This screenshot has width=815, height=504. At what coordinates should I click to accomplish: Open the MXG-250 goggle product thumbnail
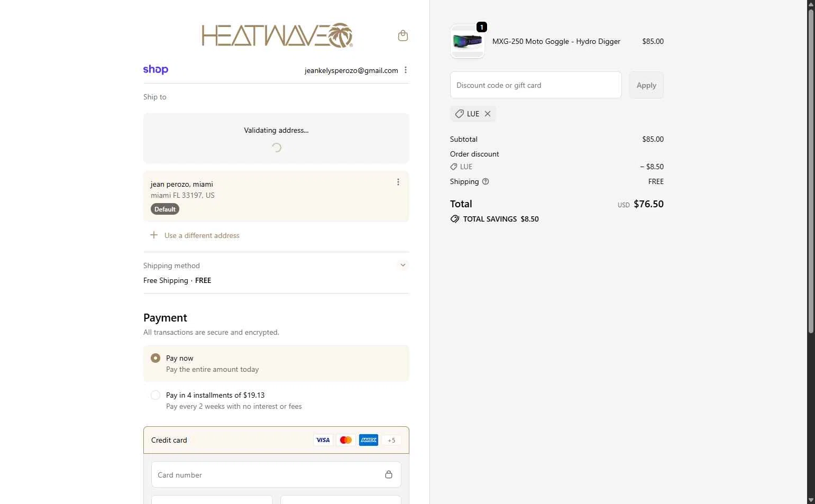pos(467,41)
